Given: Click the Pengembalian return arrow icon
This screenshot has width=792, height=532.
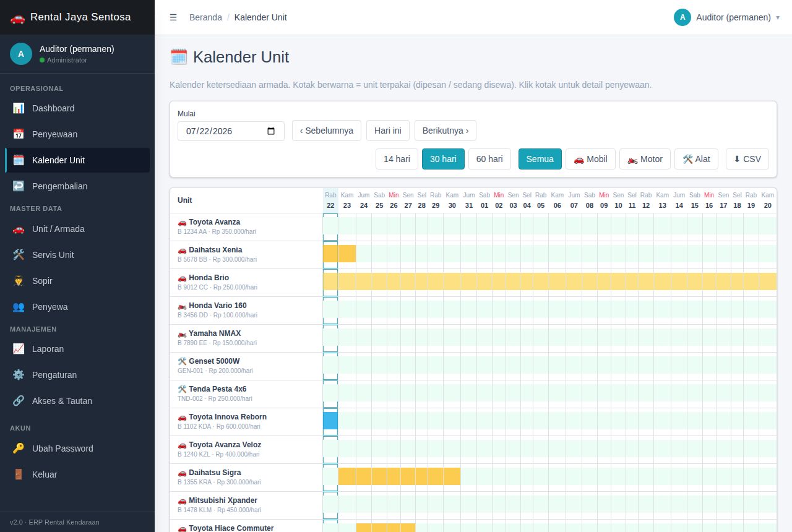Looking at the screenshot, I should point(19,186).
